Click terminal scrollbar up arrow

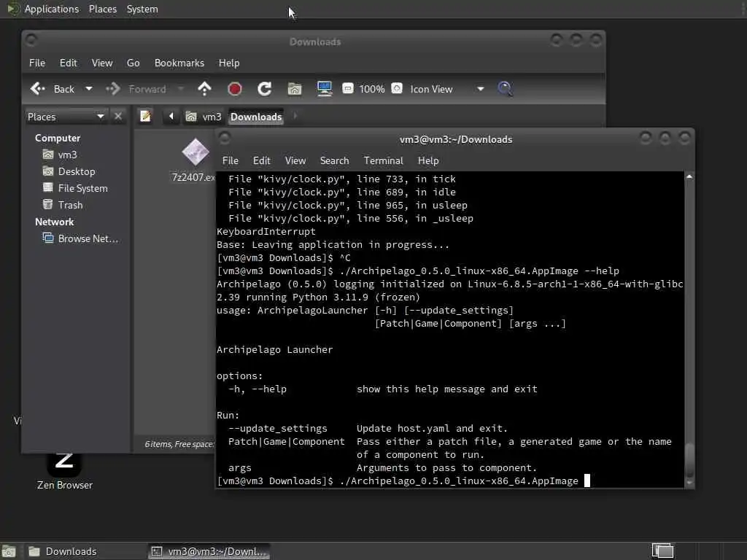[689, 176]
